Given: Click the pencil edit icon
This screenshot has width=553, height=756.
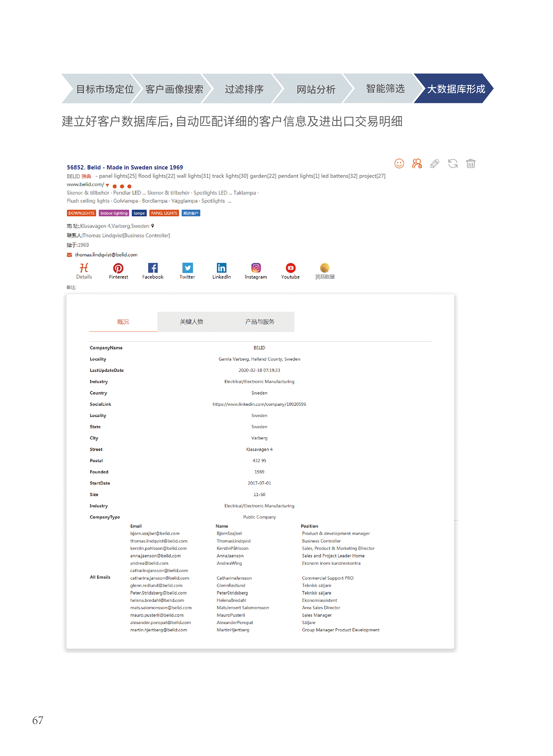Looking at the screenshot, I should click(435, 164).
